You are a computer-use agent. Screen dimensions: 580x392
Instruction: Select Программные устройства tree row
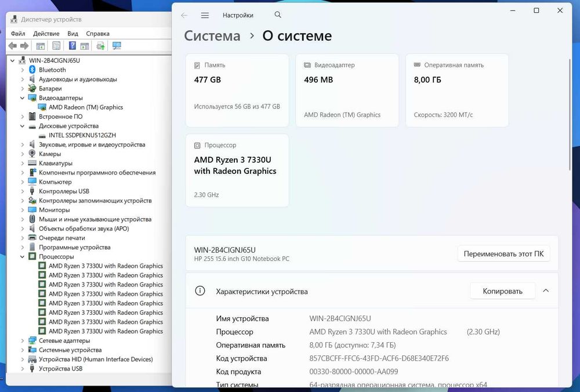point(75,247)
